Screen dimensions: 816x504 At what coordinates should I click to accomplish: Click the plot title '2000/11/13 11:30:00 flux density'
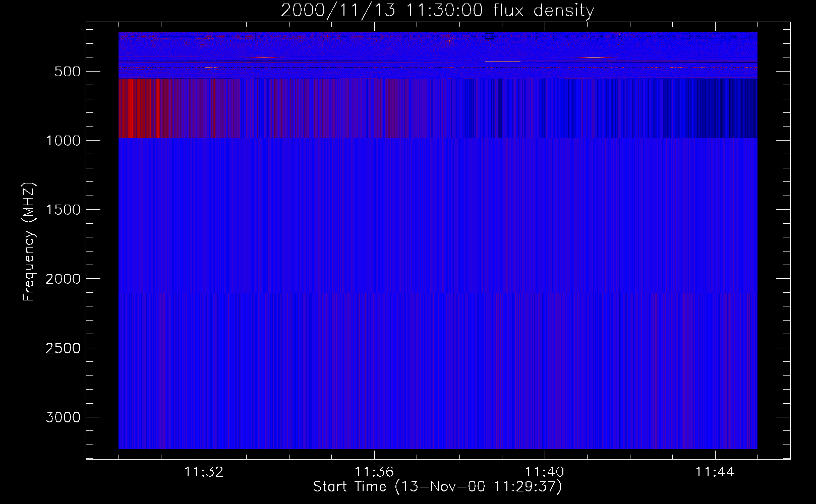pyautogui.click(x=437, y=10)
